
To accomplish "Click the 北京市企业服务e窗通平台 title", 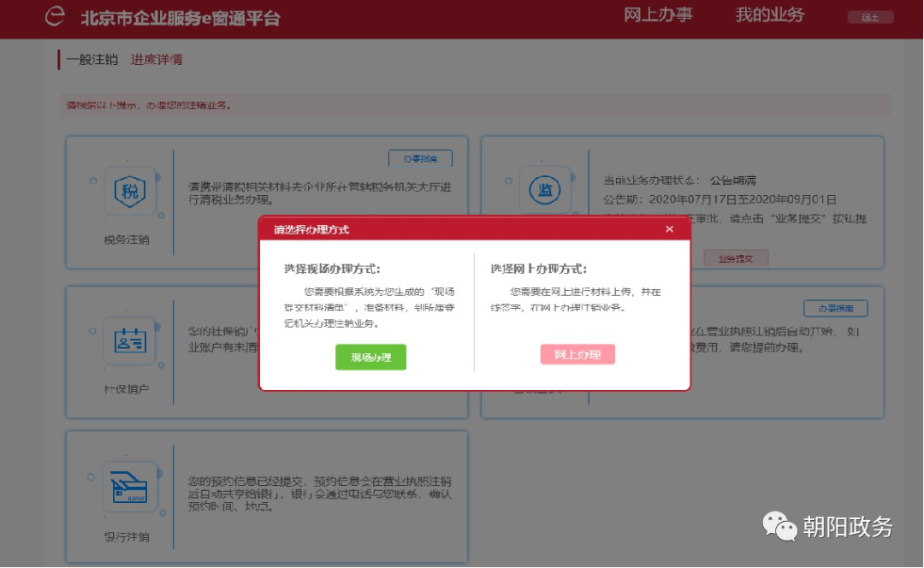I will (x=181, y=18).
